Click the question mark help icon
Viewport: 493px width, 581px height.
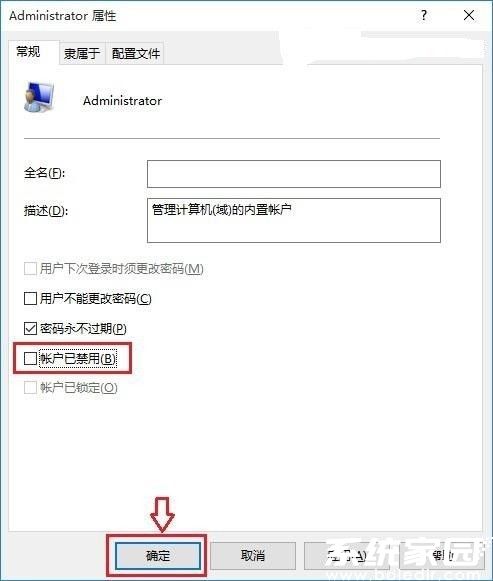(x=424, y=16)
